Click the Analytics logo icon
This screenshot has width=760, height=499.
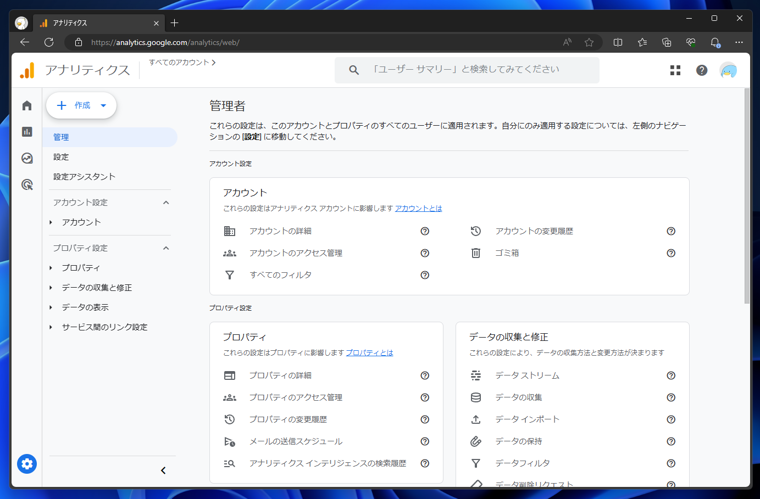pyautogui.click(x=28, y=70)
